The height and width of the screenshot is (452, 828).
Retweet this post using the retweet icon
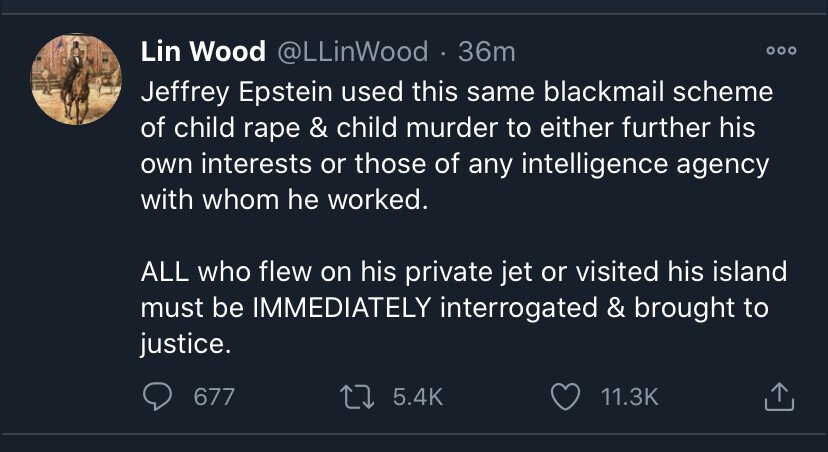(x=356, y=397)
